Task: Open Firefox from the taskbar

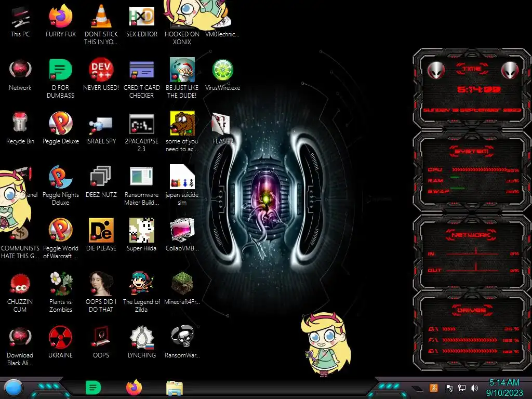Action: (x=134, y=388)
